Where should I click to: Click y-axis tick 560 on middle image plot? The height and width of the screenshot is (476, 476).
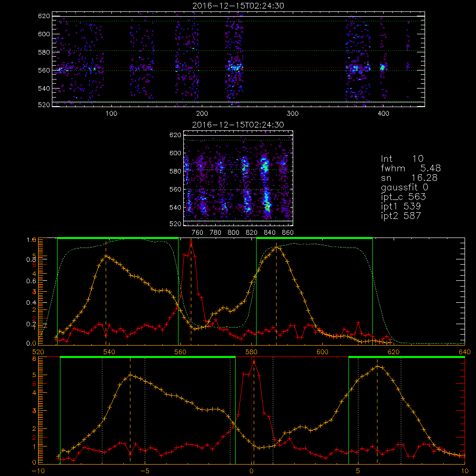point(175,189)
